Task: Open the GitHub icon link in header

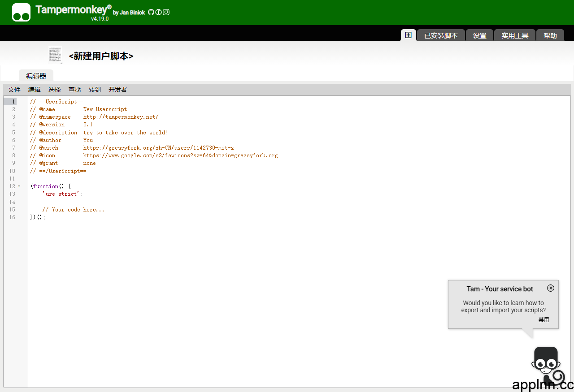Action: click(x=151, y=12)
